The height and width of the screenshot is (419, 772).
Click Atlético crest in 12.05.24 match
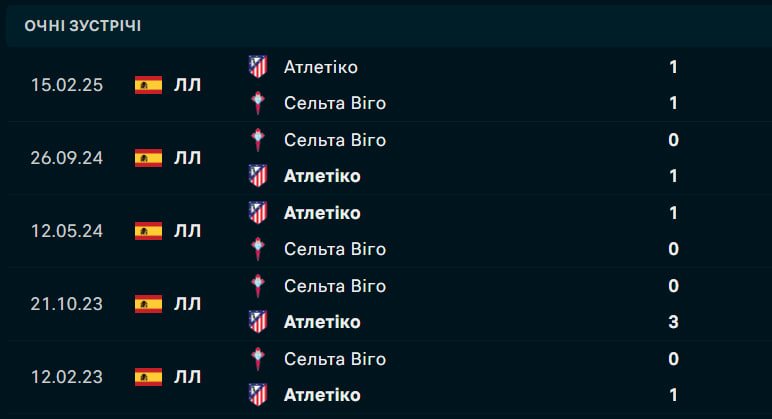coord(258,213)
